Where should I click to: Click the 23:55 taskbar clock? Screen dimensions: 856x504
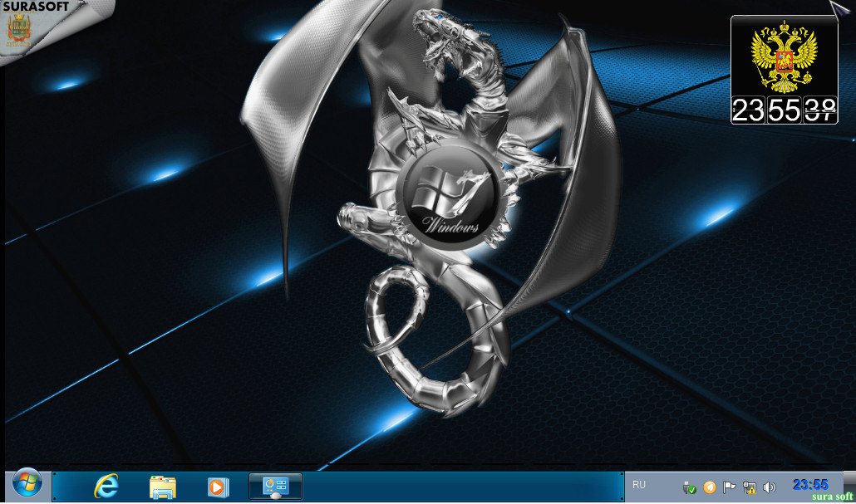[x=810, y=485]
